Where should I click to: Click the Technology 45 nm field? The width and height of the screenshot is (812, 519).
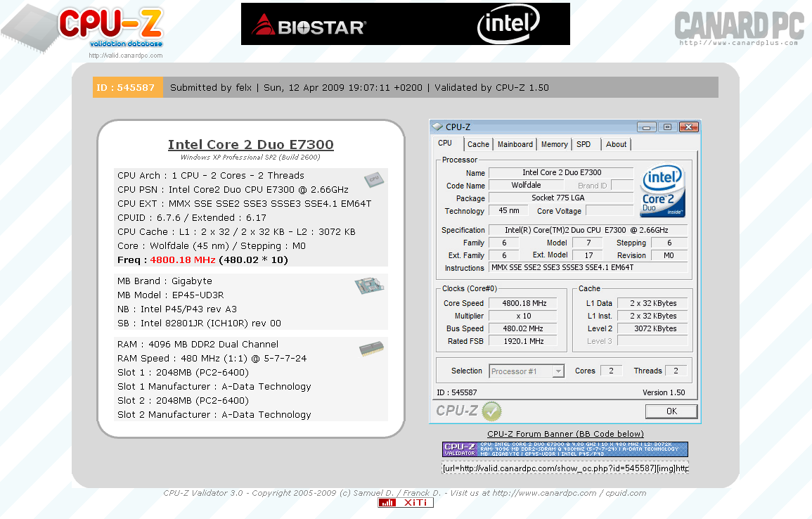pyautogui.click(x=508, y=211)
